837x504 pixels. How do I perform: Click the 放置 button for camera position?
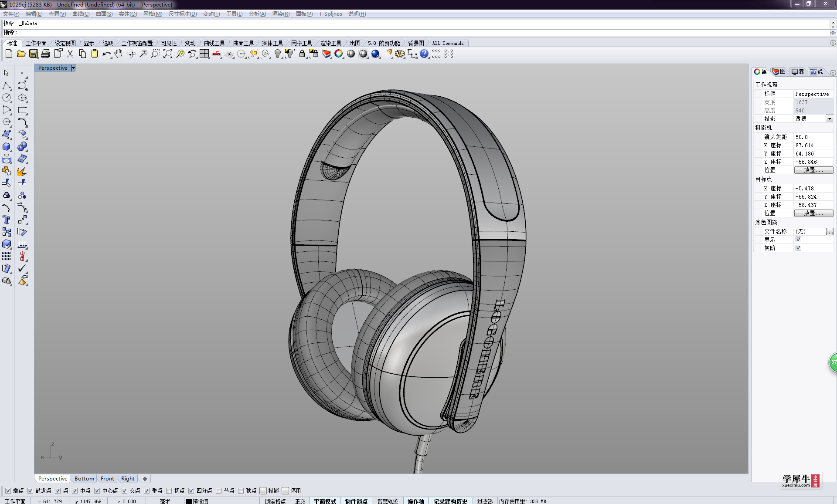click(814, 170)
